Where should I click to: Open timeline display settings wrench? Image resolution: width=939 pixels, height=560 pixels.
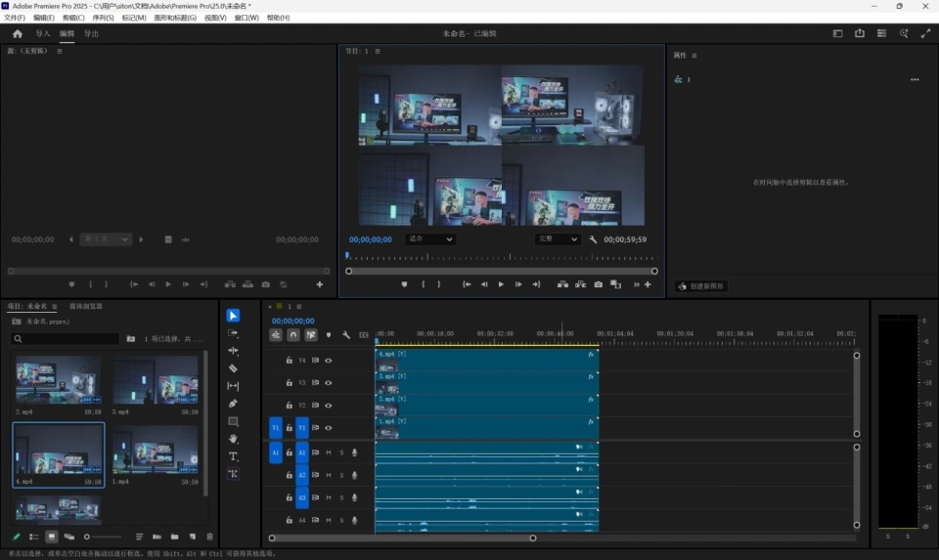[x=346, y=335]
